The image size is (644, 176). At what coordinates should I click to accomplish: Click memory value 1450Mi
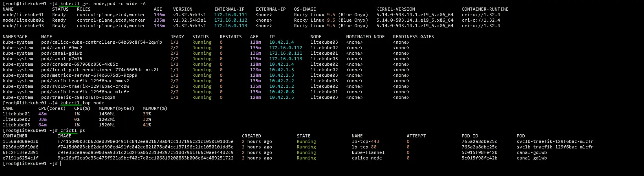tap(107, 114)
